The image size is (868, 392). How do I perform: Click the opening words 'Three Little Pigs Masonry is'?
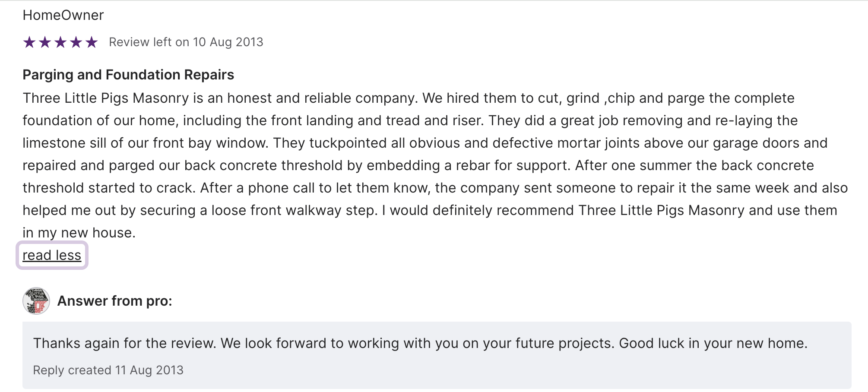click(112, 98)
